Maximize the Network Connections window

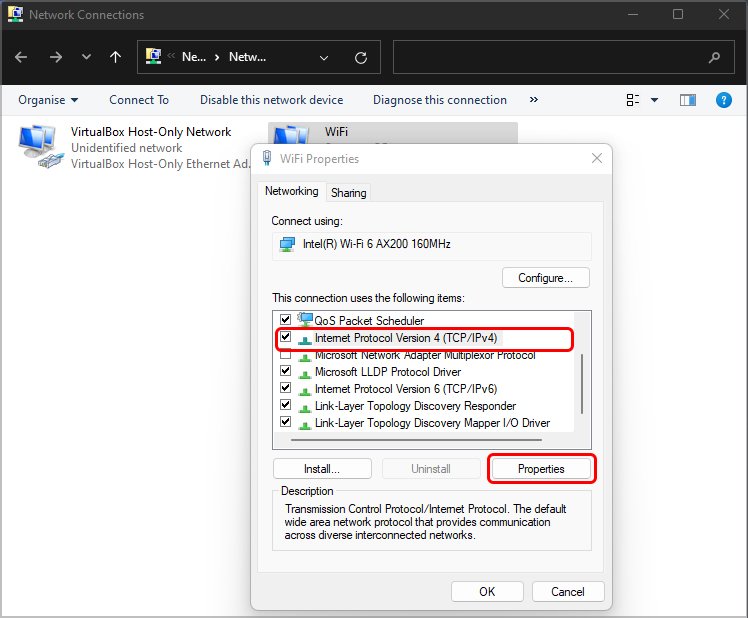pyautogui.click(x=678, y=14)
